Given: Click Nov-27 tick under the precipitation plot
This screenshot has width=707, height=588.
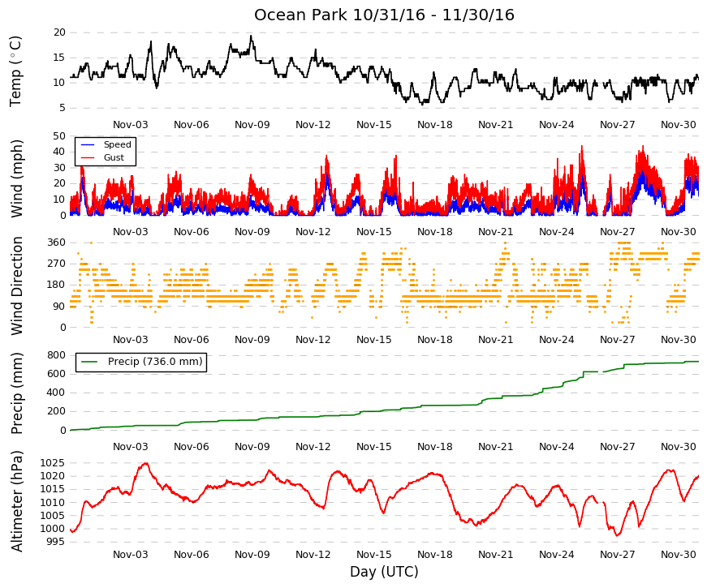Looking at the screenshot, I should click(617, 447).
